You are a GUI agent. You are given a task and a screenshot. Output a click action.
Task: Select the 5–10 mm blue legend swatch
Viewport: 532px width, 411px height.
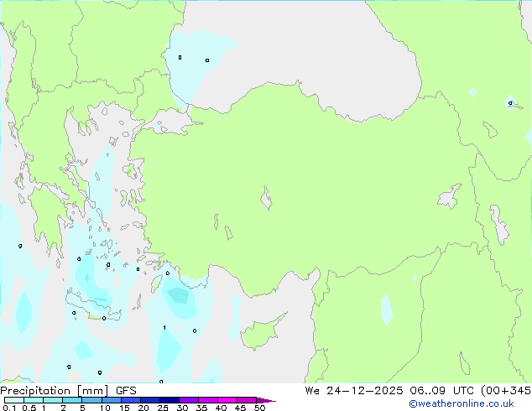[x=91, y=400]
